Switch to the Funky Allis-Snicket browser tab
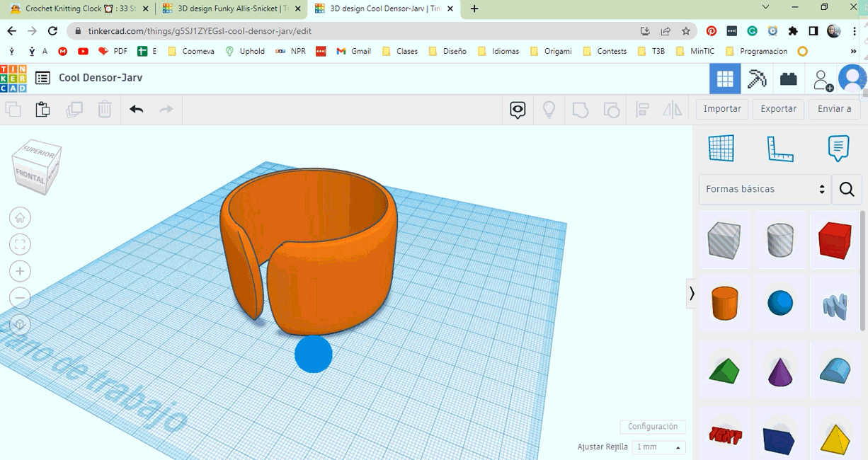The image size is (868, 460). pyautogui.click(x=227, y=9)
